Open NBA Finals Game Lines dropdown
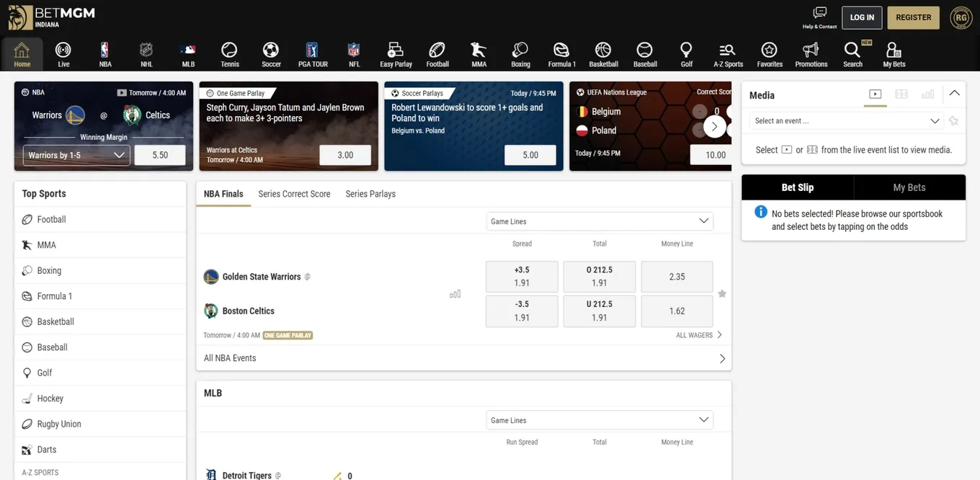The height and width of the screenshot is (480, 980). pyautogui.click(x=600, y=221)
